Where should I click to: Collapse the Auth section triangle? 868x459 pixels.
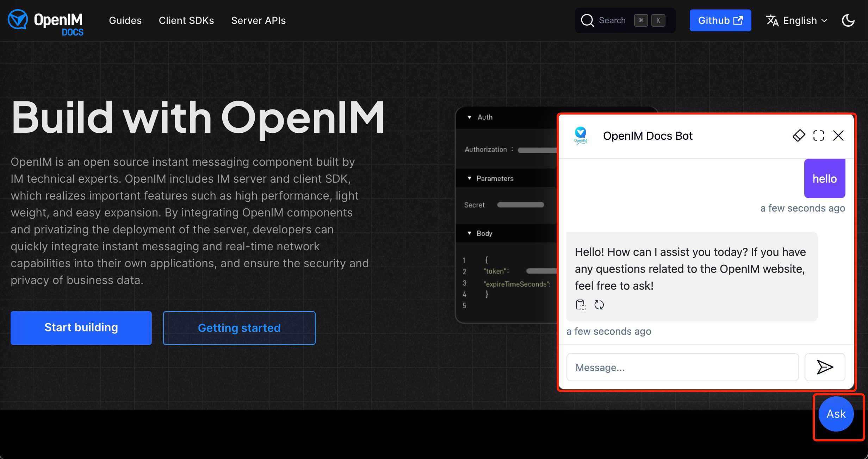(469, 117)
